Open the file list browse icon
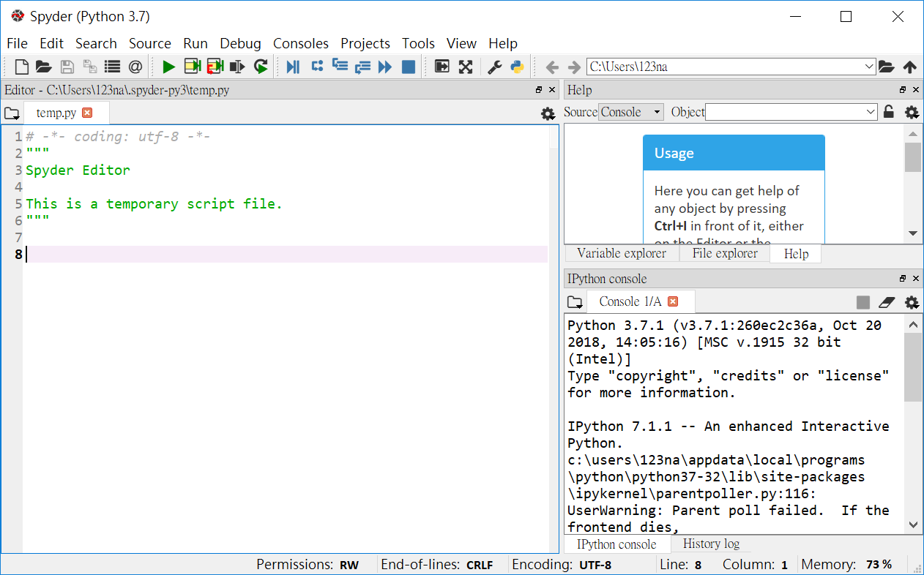The height and width of the screenshot is (575, 924). pyautogui.click(x=112, y=67)
